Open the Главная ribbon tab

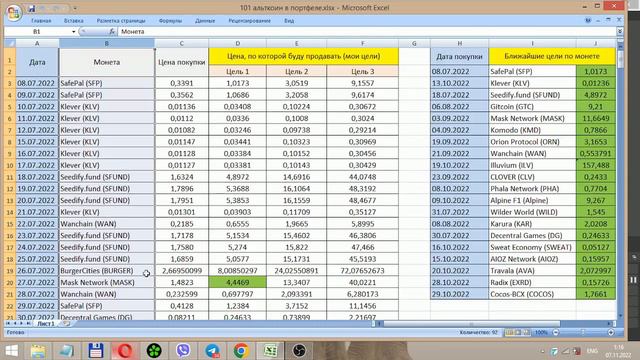coord(41,20)
